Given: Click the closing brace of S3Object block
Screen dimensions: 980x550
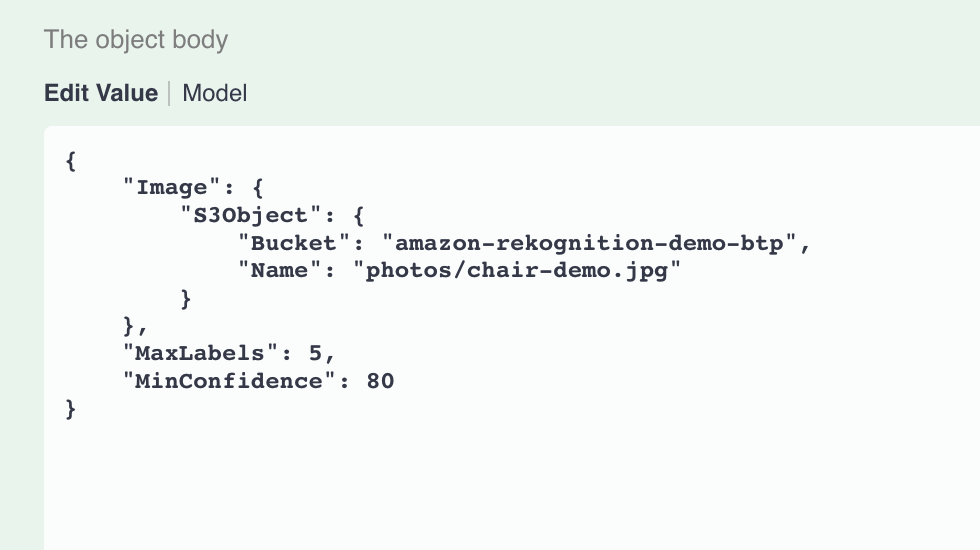Looking at the screenshot, I should (x=186, y=299).
